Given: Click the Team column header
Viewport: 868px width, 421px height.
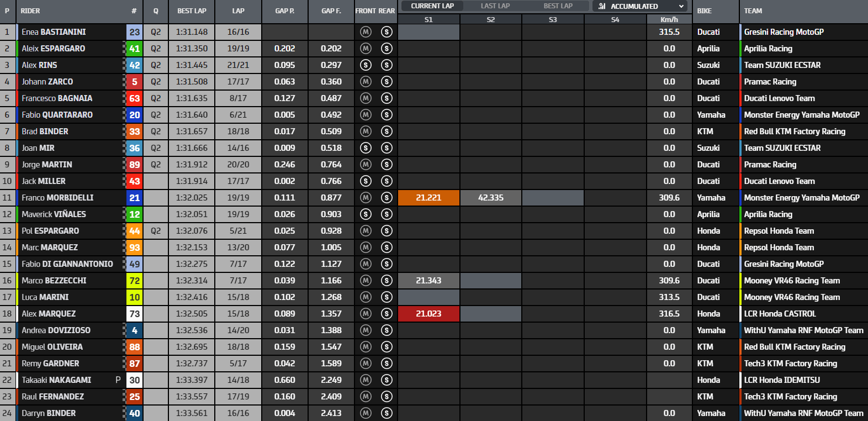Looking at the screenshot, I should pyautogui.click(x=753, y=11).
